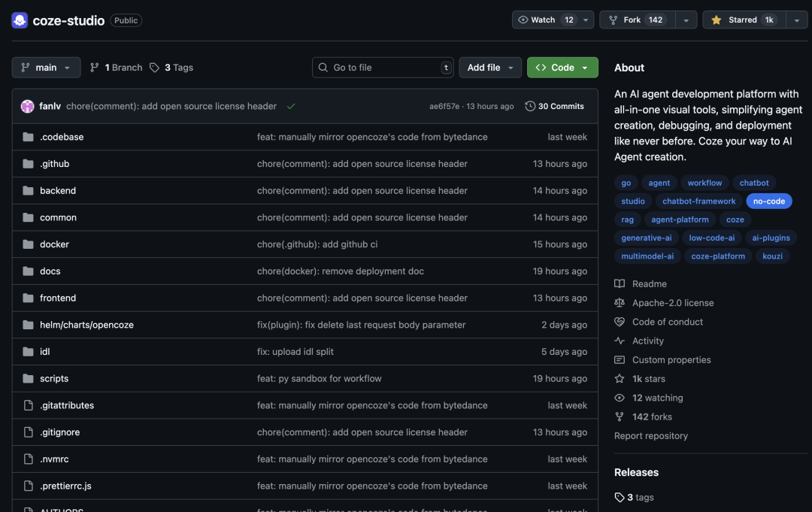Screen dimensions: 812x512
Task: Select the go topic tag
Action: (626, 183)
